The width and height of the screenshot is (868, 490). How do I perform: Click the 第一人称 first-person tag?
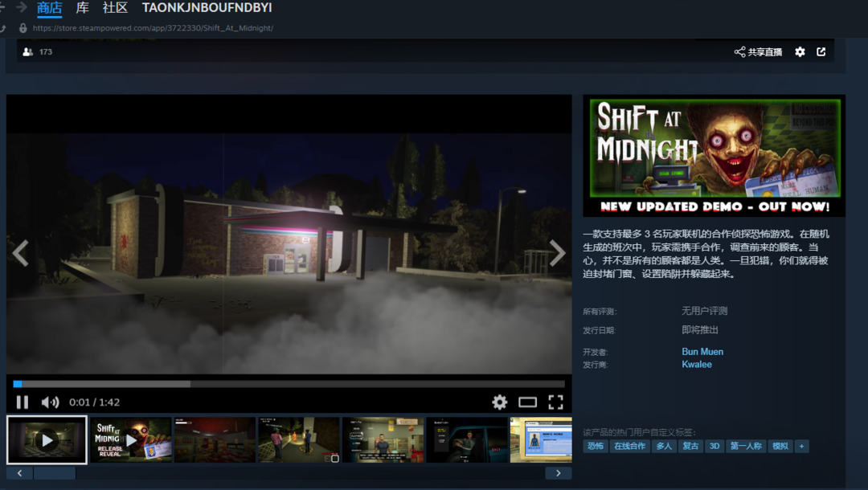(x=746, y=447)
